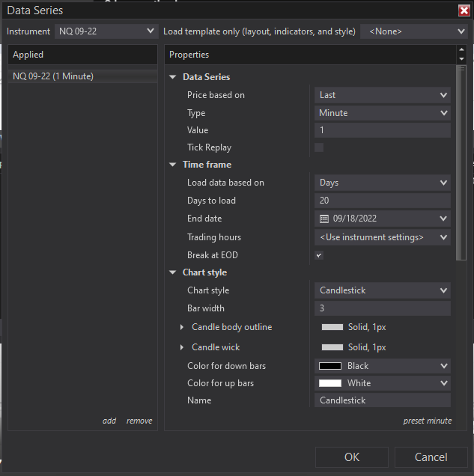Viewport: 474px width, 476px height.
Task: Click the OK button
Action: pos(351,457)
